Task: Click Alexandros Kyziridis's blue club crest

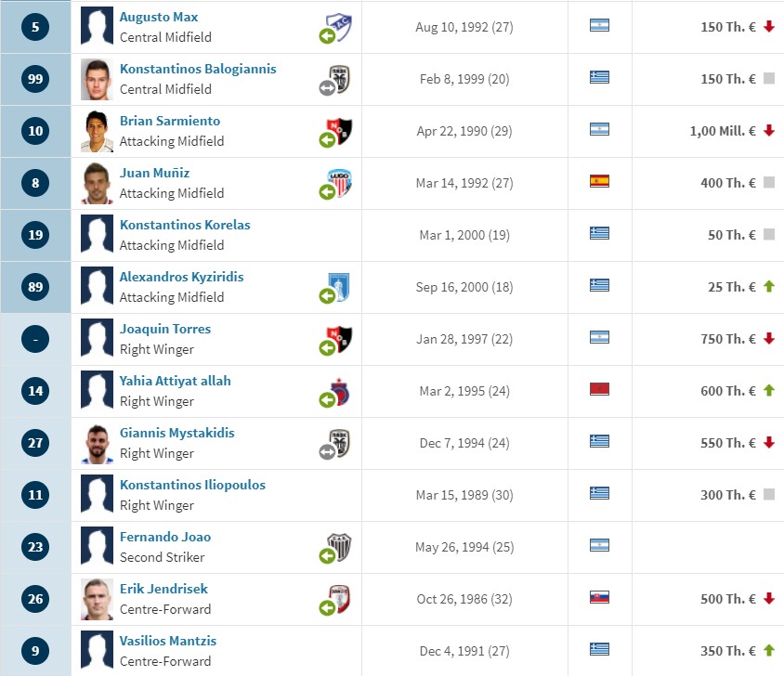Action: (x=338, y=287)
